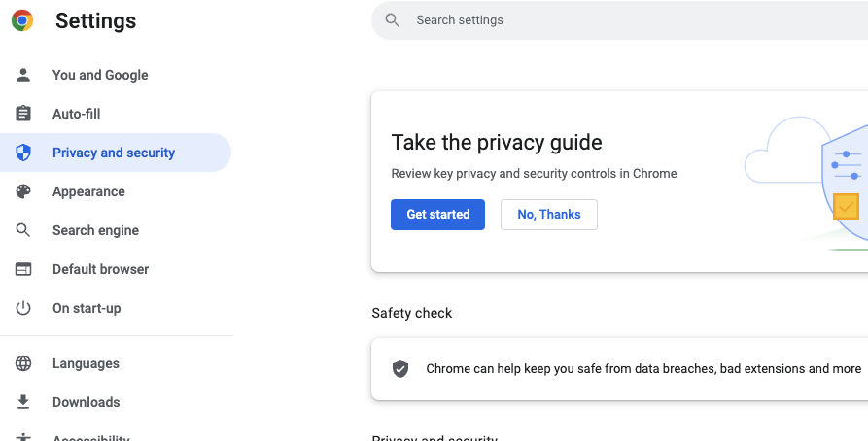This screenshot has height=441, width=868.
Task: Click the person icon for You and Google
Action: click(x=23, y=75)
